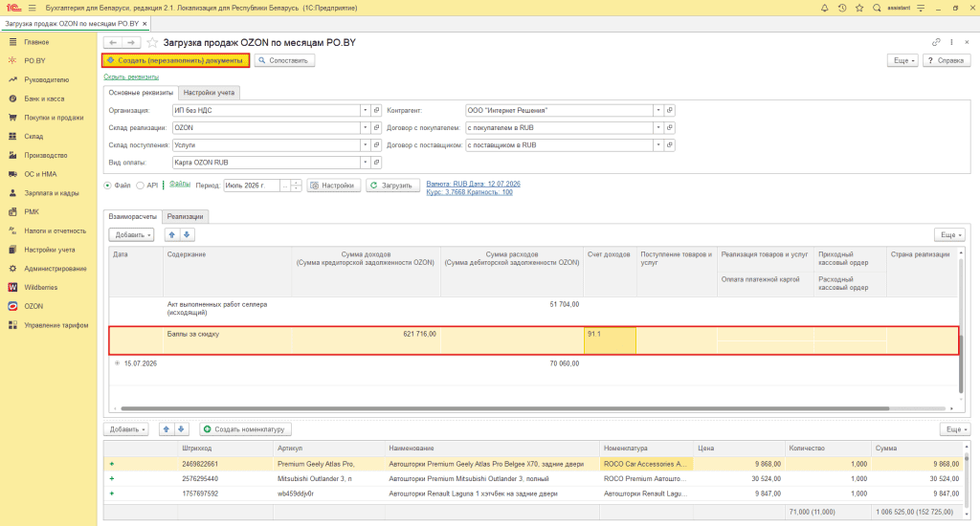This screenshot has width=980, height=526.
Task: Add this form to favorites star
Action: coord(152,42)
